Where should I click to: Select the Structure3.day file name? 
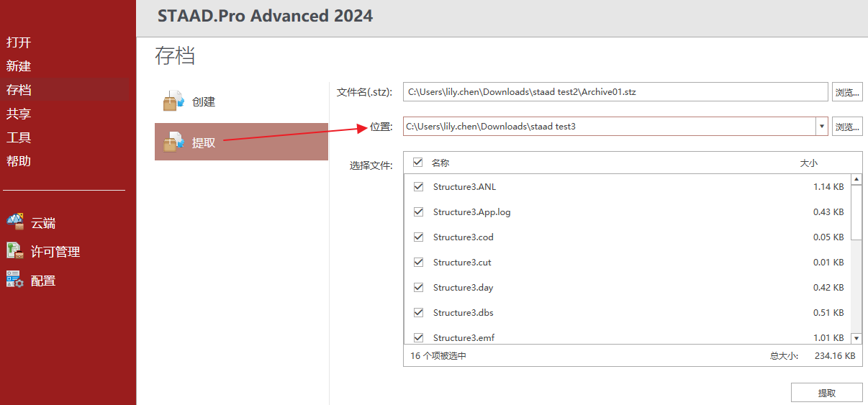[x=464, y=288]
